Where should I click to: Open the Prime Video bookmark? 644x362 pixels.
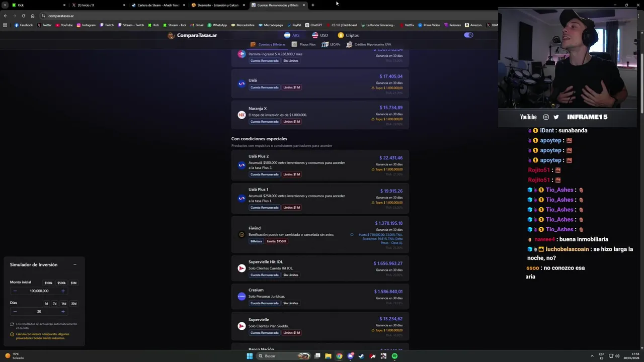point(429,25)
